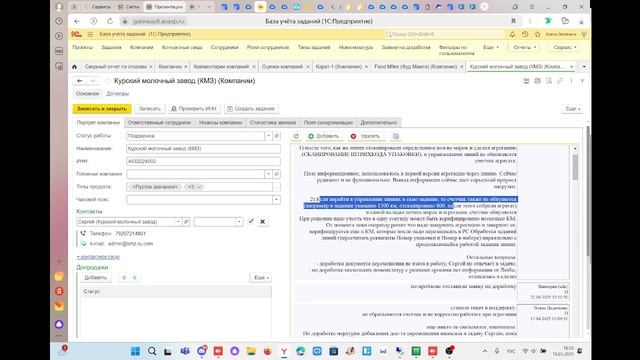Image resolution: width=640 pixels, height=360 pixels.
Task: Click the telephone handset icon
Action: click(83, 233)
